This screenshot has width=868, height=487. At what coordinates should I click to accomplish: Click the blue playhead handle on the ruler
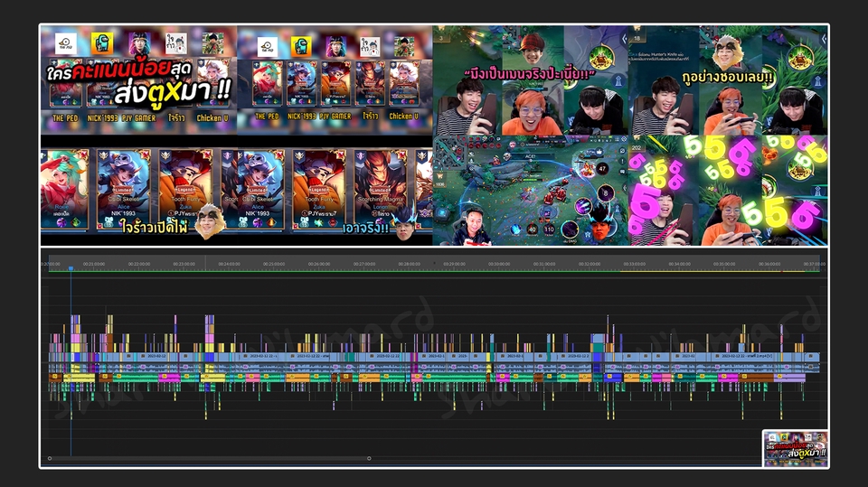tap(71, 268)
